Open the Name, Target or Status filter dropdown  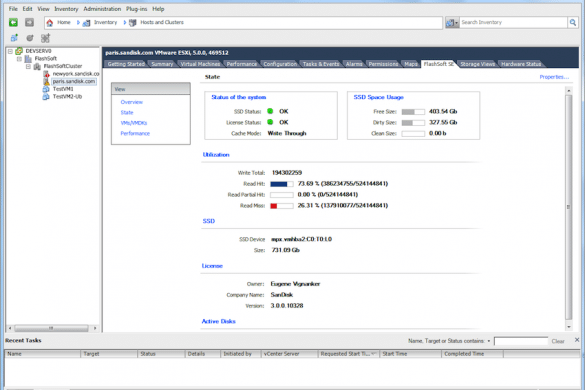pyautogui.click(x=489, y=341)
